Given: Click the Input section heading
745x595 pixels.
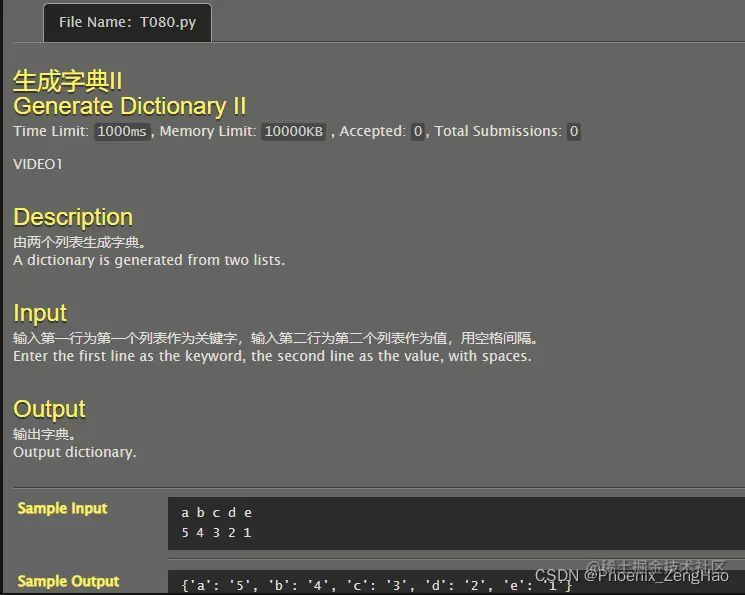Looking at the screenshot, I should click(40, 313).
